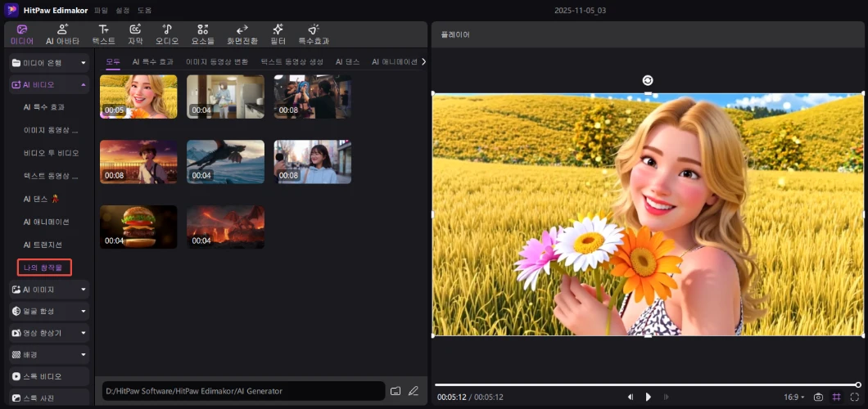
Task: Open the 16:9 aspect ratio dropdown
Action: click(x=793, y=397)
